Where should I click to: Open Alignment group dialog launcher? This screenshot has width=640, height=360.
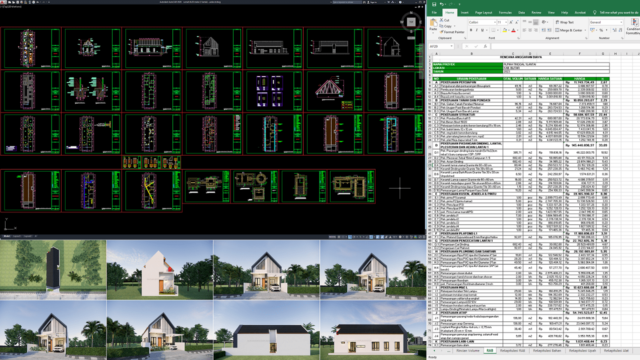coord(586,38)
